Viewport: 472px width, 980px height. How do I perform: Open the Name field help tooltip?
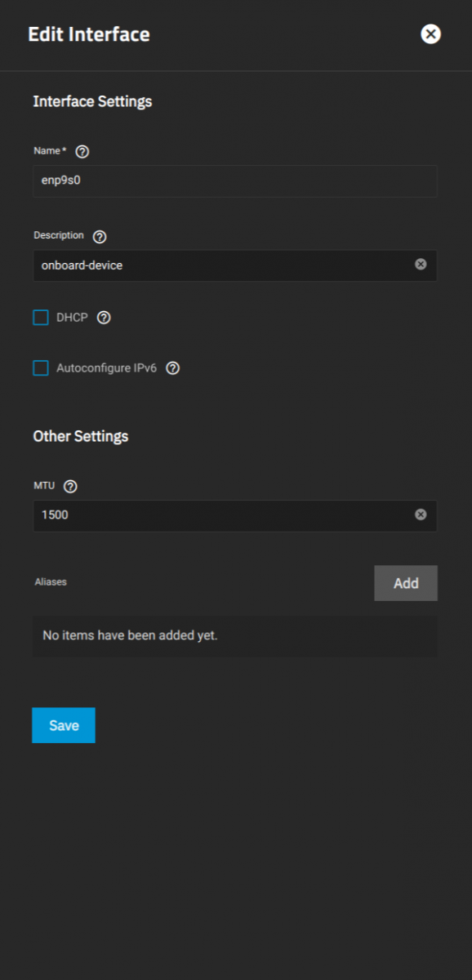pos(82,152)
